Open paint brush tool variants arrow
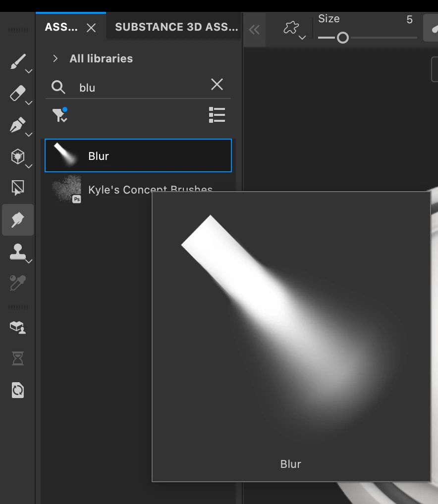This screenshot has height=504, width=438. pyautogui.click(x=29, y=71)
